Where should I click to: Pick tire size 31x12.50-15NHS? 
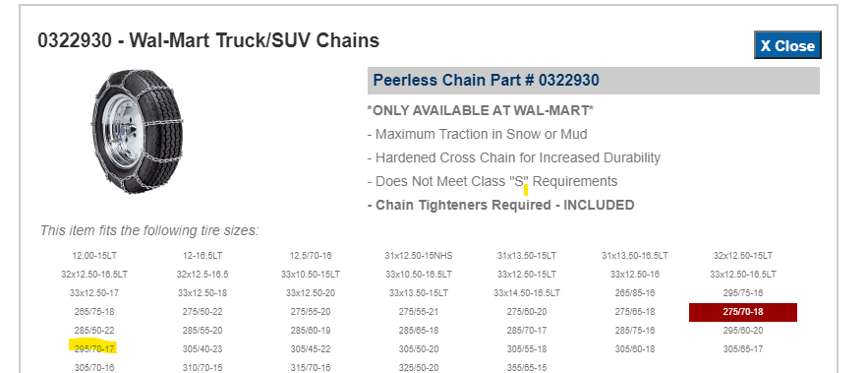pyautogui.click(x=419, y=256)
